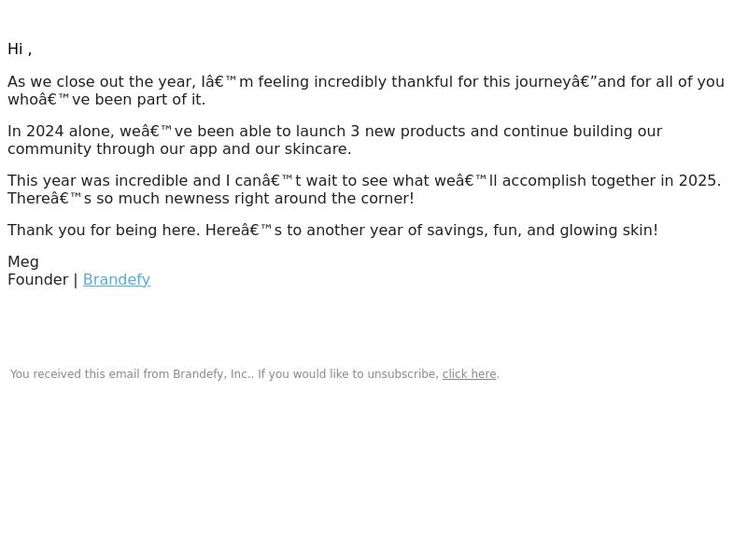The image size is (747, 560).
Task: Open the Brandefy link in signature
Action: 117,279
